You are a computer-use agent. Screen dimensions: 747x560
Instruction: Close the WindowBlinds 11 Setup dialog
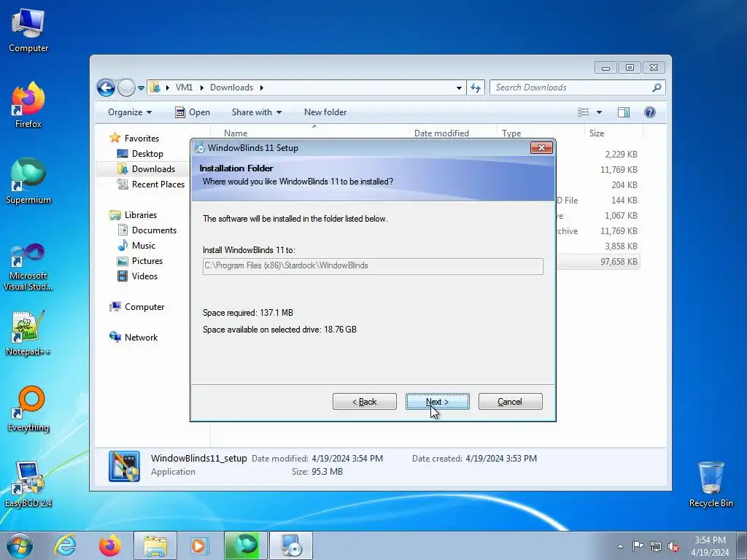click(x=541, y=147)
